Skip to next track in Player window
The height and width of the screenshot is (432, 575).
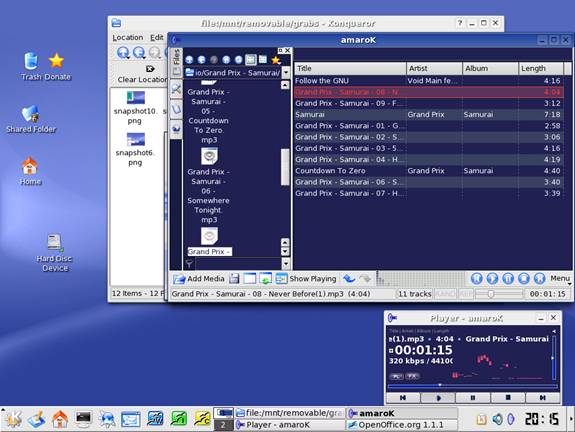[543, 398]
